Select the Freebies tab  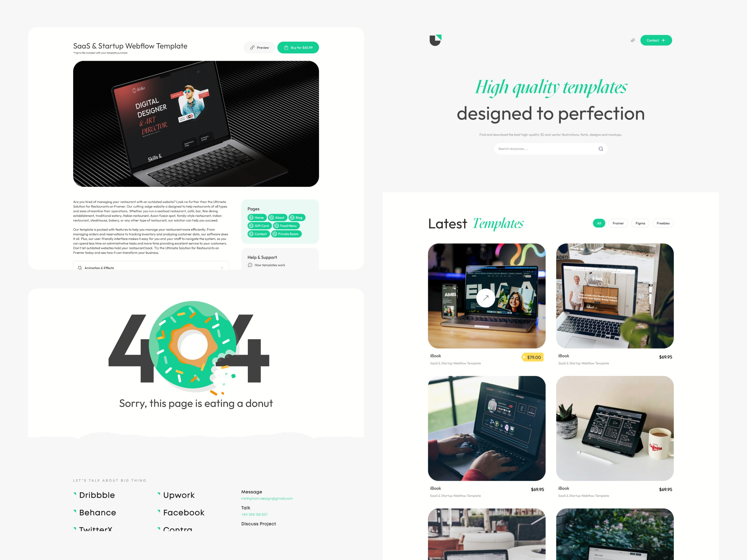coord(663,223)
